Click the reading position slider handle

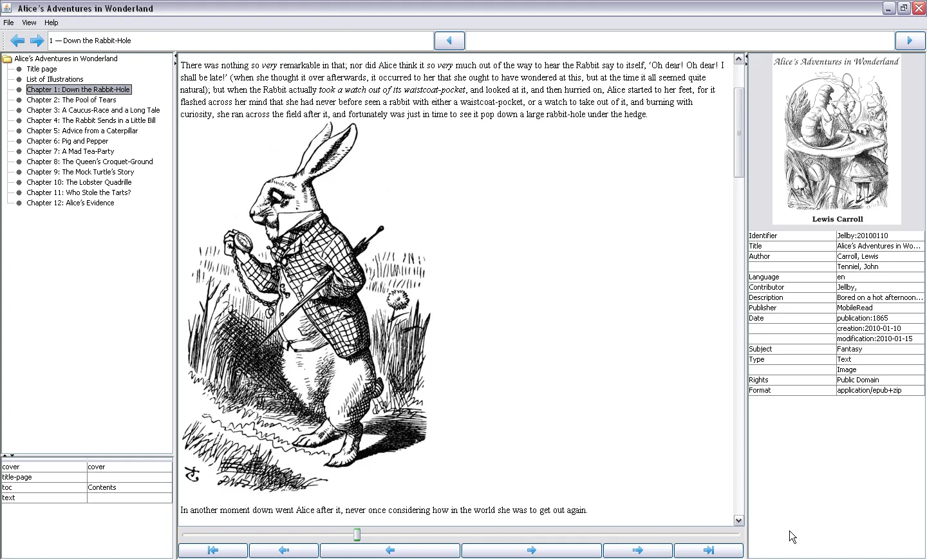357,534
